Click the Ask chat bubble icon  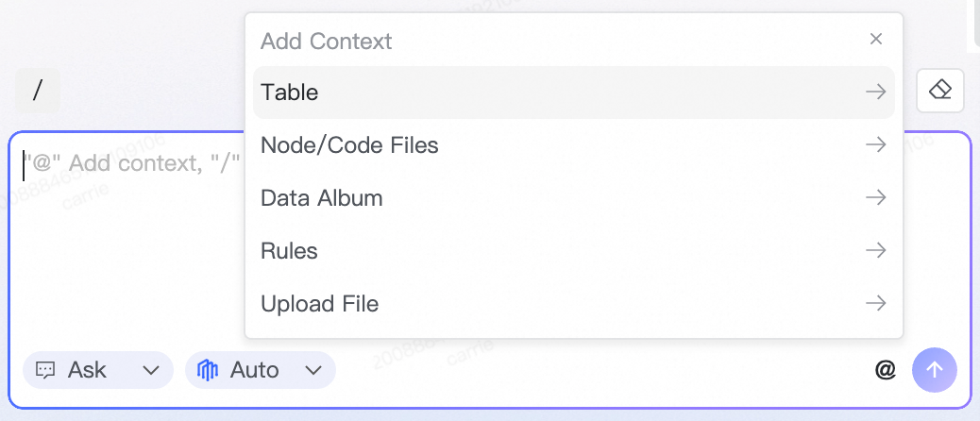click(46, 370)
